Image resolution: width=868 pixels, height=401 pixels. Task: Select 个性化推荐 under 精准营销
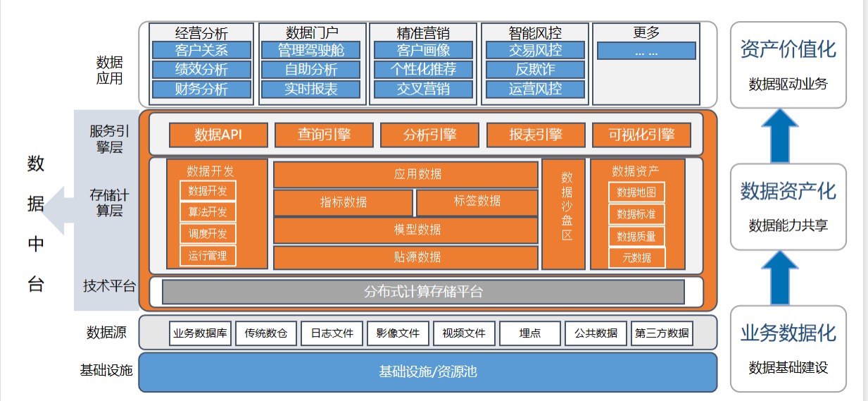pyautogui.click(x=423, y=70)
